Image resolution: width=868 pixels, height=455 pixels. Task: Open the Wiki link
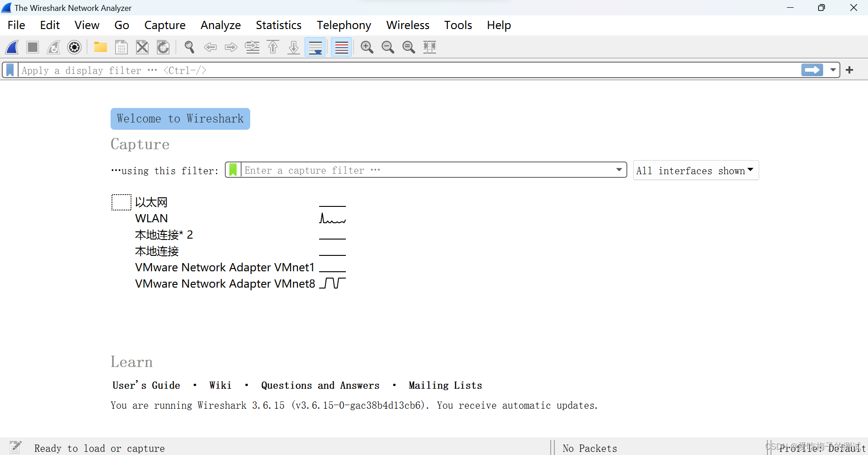coord(220,385)
